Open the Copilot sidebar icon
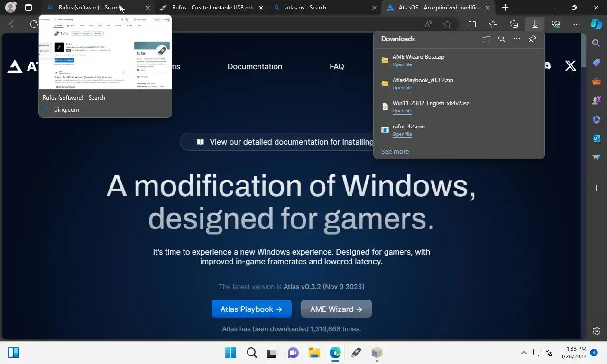 coord(597,24)
